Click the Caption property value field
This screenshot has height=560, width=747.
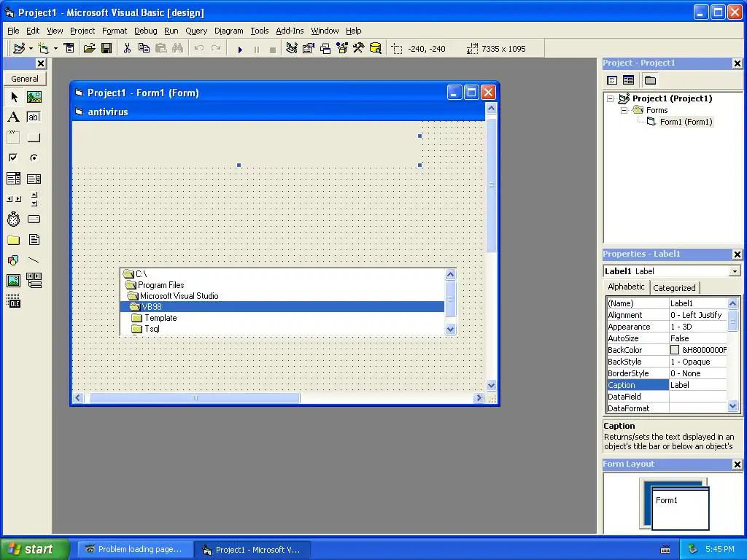point(698,385)
